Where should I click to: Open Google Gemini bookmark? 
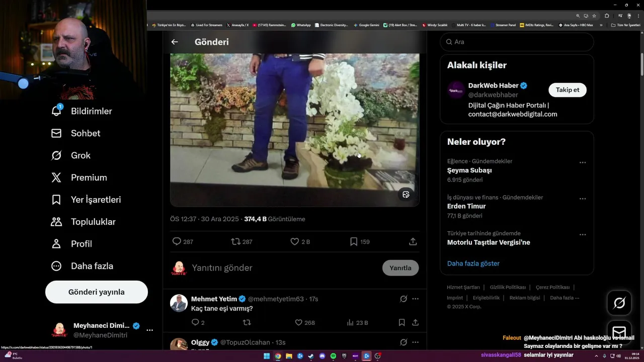(366, 25)
